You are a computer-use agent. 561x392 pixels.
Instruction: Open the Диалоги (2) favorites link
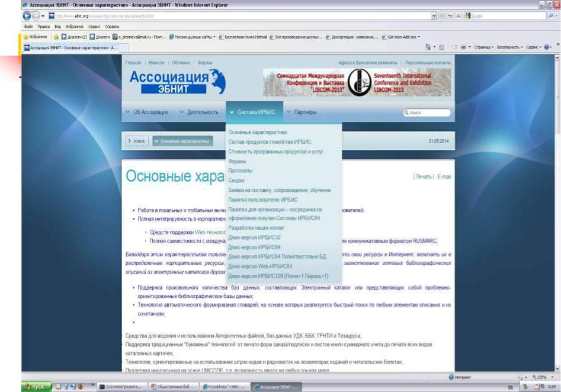click(75, 37)
